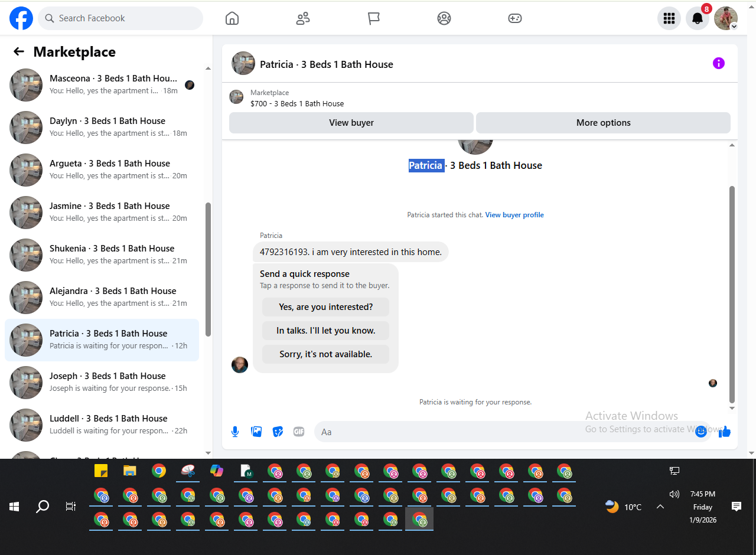Send a thumbs-up like
The width and height of the screenshot is (756, 555).
tap(725, 432)
